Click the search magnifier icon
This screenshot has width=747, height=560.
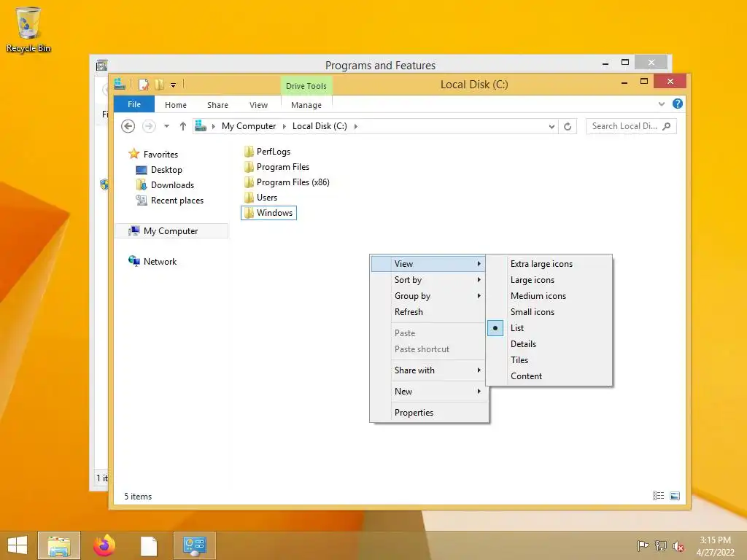coord(667,126)
